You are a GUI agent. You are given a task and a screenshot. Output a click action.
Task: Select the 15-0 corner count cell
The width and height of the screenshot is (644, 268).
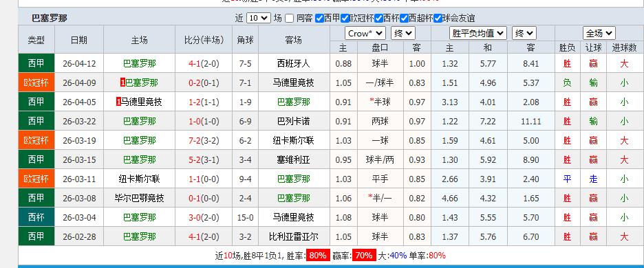tap(245, 218)
